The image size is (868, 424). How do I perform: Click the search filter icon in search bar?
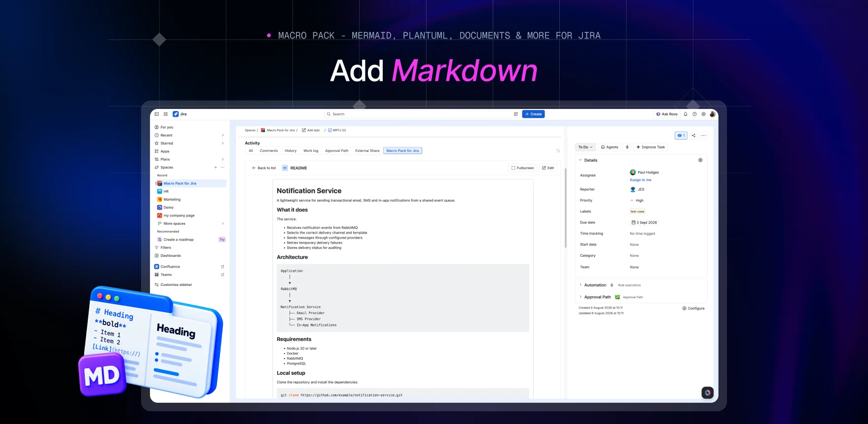(516, 114)
